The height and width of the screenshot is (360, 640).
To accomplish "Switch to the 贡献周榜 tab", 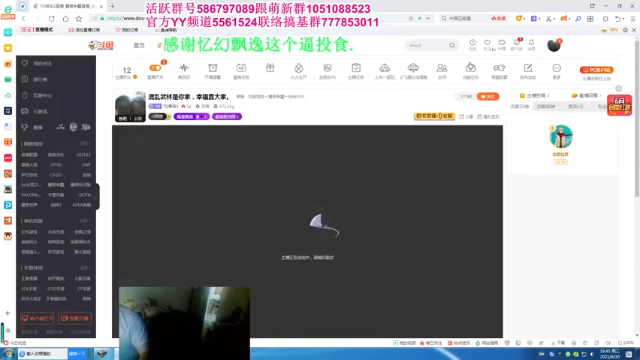I will [x=546, y=107].
